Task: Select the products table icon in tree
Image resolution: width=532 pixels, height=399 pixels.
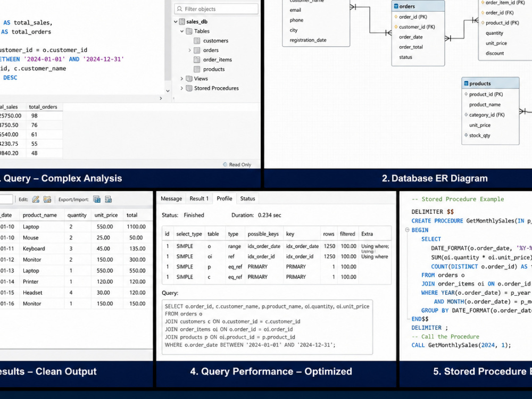Action: [197, 69]
